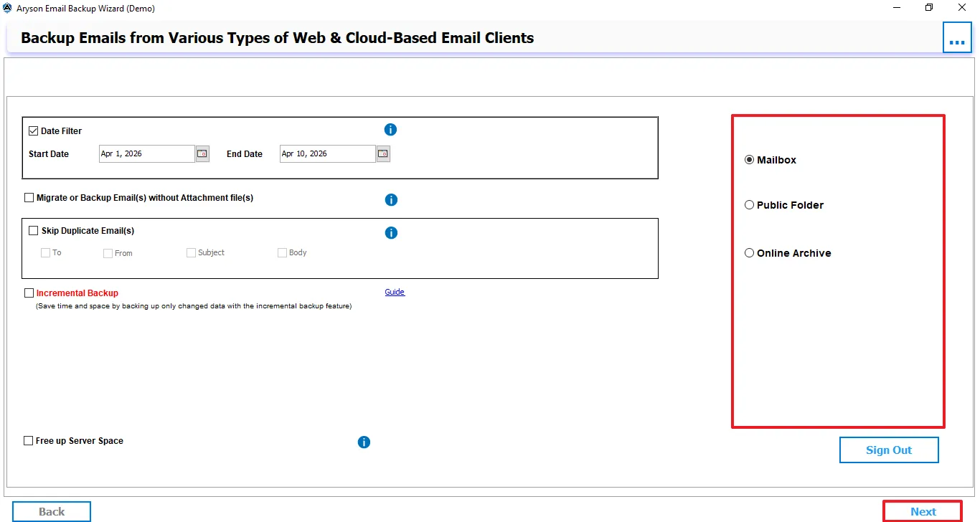Click info icon beside Free up Server Space
The height and width of the screenshot is (522, 980).
pyautogui.click(x=364, y=442)
